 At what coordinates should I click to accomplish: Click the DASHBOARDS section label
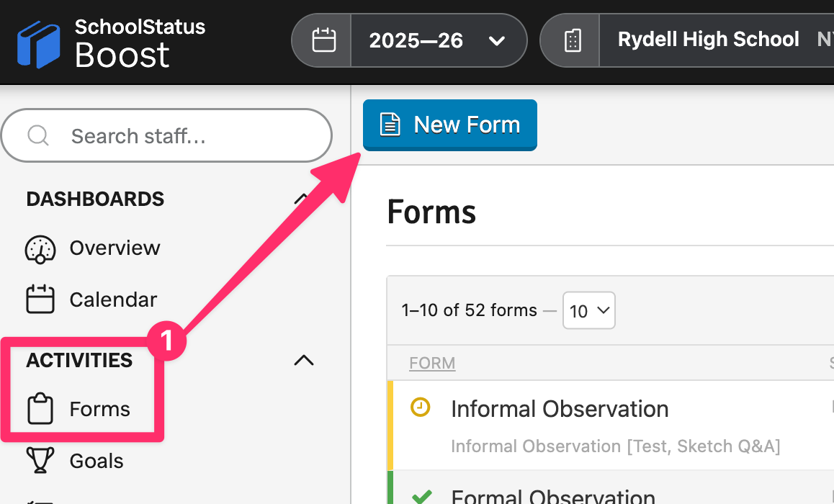tap(95, 199)
